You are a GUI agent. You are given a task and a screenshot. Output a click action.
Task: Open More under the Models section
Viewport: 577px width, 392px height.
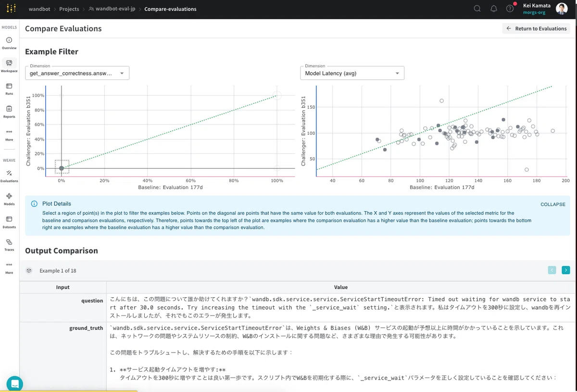pyautogui.click(x=9, y=135)
